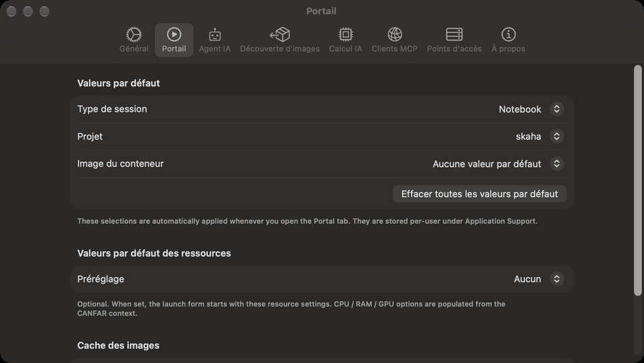Close the Portail settings window
This screenshot has height=363, width=644.
point(11,11)
